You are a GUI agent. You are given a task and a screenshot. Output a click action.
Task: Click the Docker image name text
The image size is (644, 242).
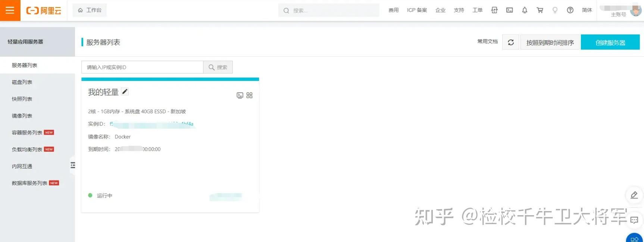pos(123,137)
